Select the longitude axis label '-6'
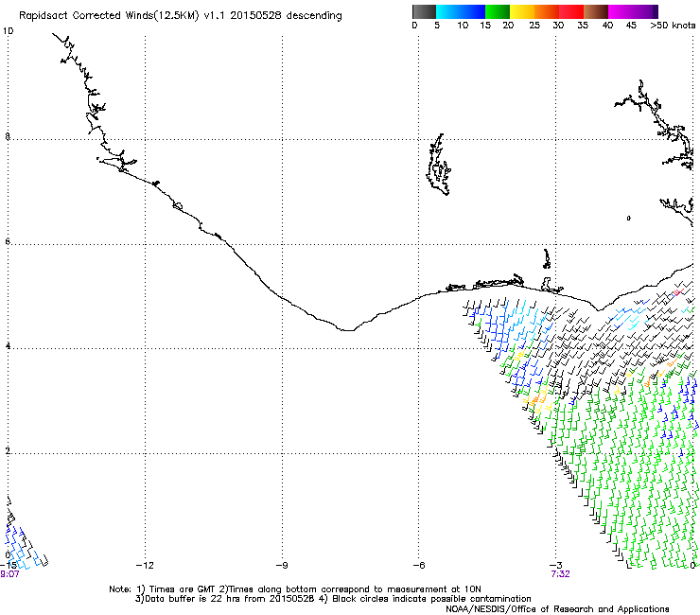This screenshot has height=615, width=700. click(x=418, y=566)
